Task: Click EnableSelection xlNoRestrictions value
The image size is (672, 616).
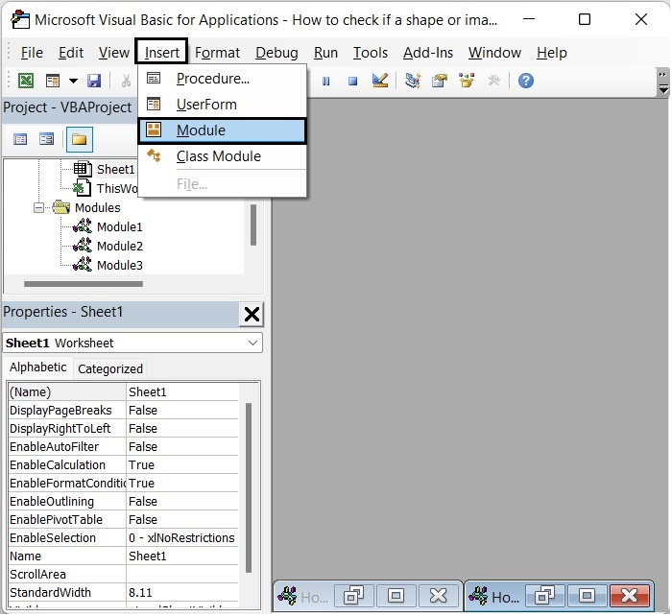Action: click(182, 538)
